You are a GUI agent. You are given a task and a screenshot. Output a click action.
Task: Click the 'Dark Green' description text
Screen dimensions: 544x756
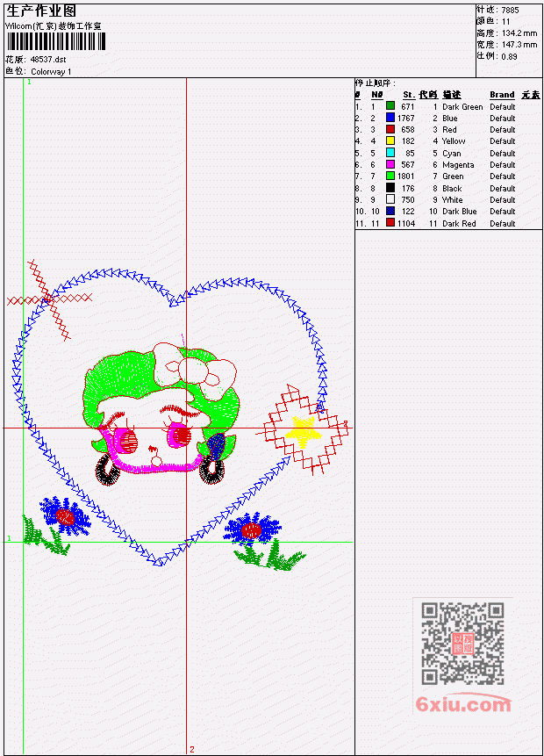click(x=462, y=106)
